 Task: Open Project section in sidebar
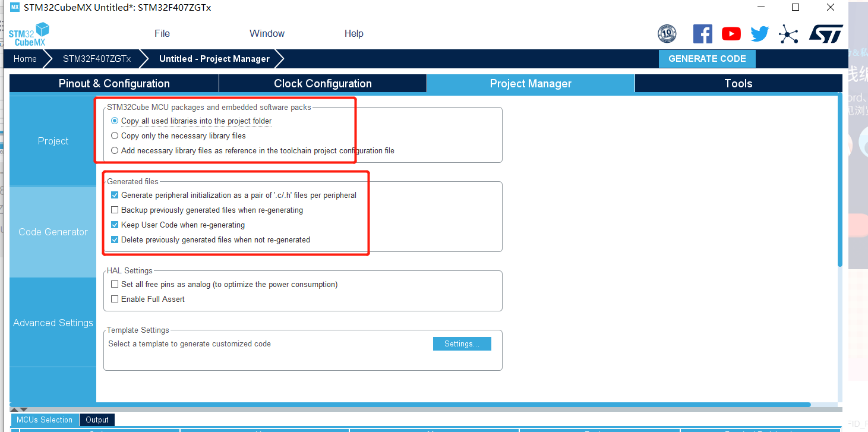[x=53, y=141]
